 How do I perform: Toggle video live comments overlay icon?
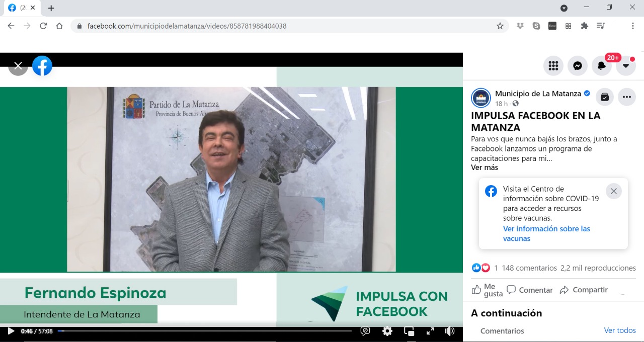tap(365, 331)
